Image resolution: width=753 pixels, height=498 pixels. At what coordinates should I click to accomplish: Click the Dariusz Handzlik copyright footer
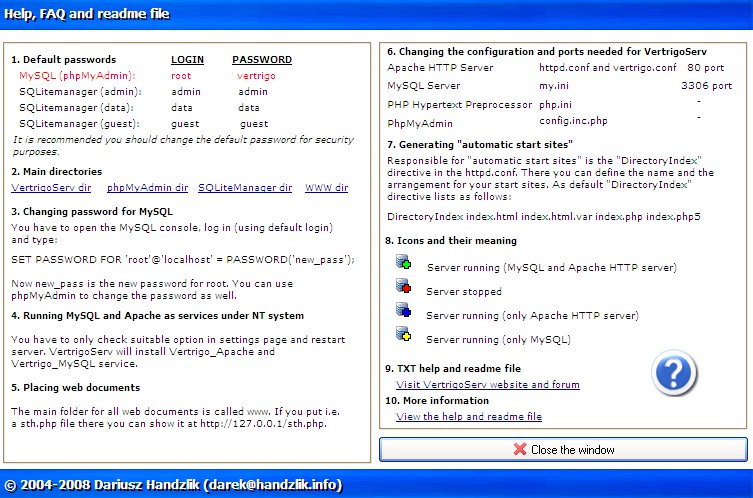coord(174,485)
